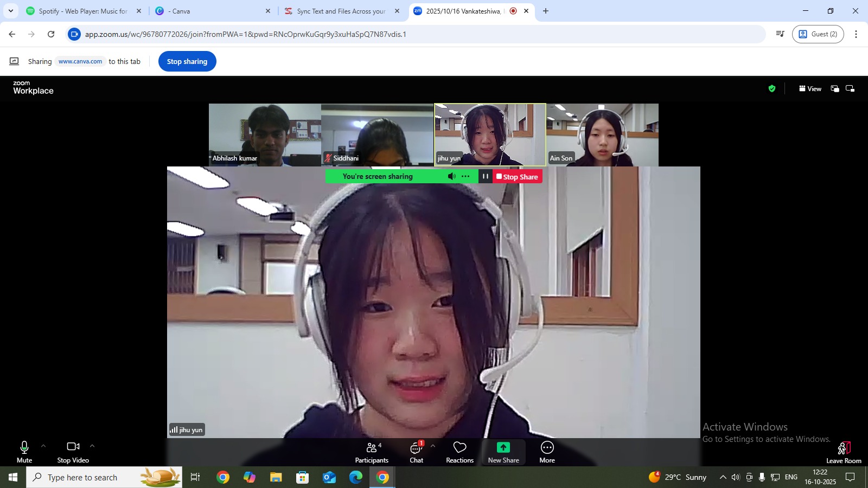Mute the microphone

[24, 452]
